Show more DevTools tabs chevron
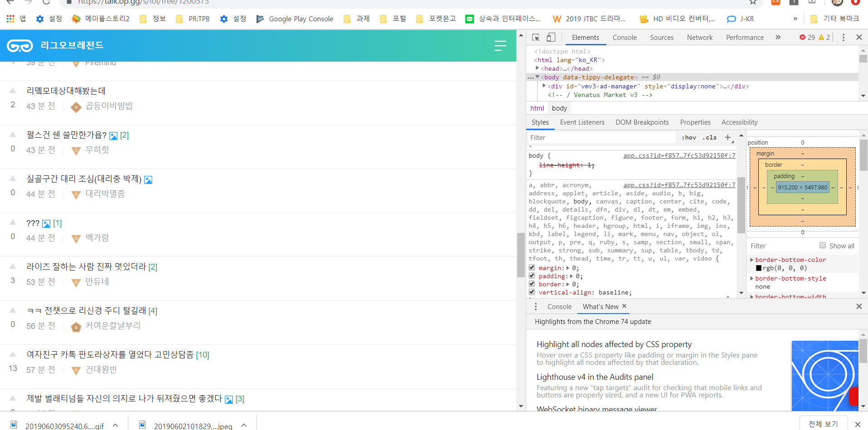 pyautogui.click(x=778, y=38)
